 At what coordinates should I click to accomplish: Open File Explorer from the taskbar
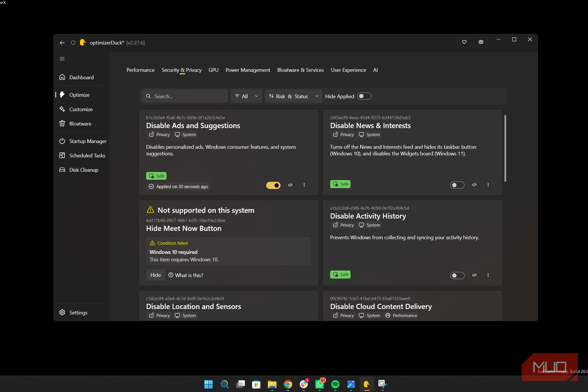tap(272, 384)
